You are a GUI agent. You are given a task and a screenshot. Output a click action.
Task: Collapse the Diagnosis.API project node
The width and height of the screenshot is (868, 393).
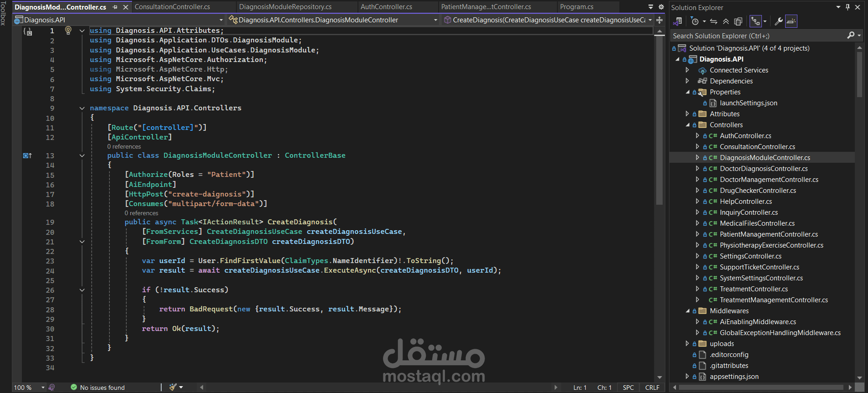(x=677, y=59)
